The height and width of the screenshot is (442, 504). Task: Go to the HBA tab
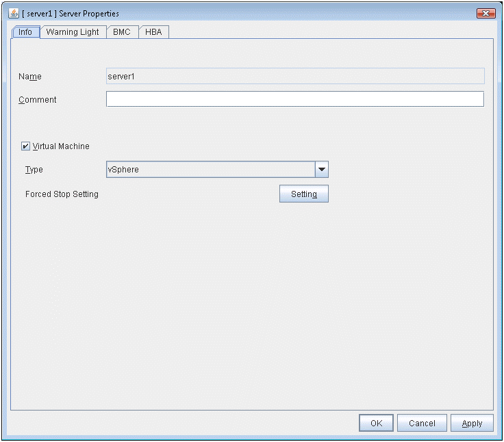click(154, 32)
